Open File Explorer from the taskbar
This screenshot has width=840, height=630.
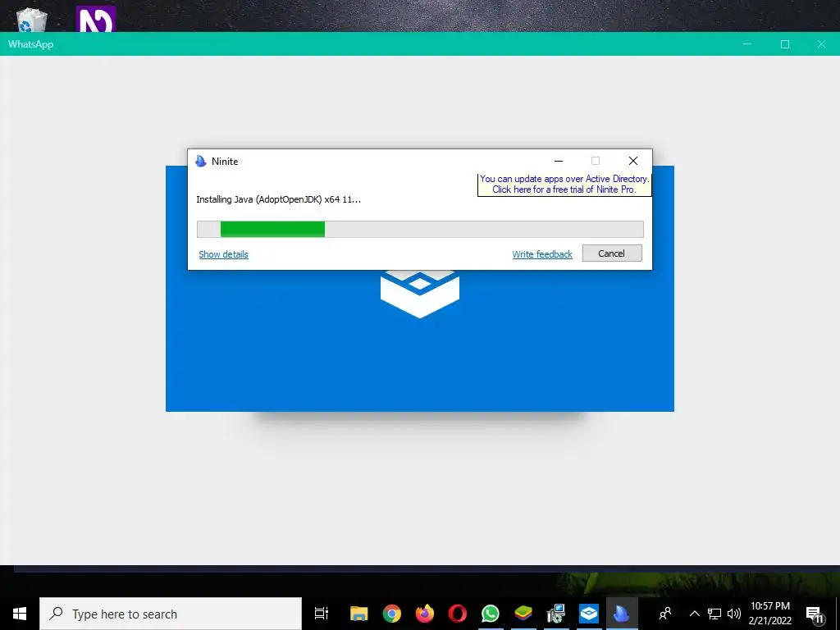(x=359, y=614)
